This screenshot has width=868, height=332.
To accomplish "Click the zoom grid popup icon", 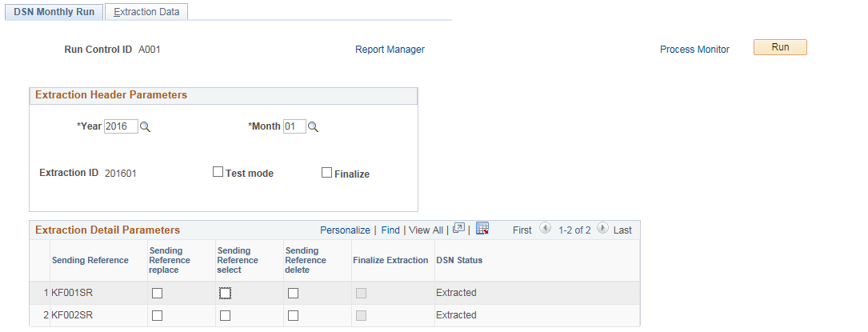I will [x=458, y=228].
